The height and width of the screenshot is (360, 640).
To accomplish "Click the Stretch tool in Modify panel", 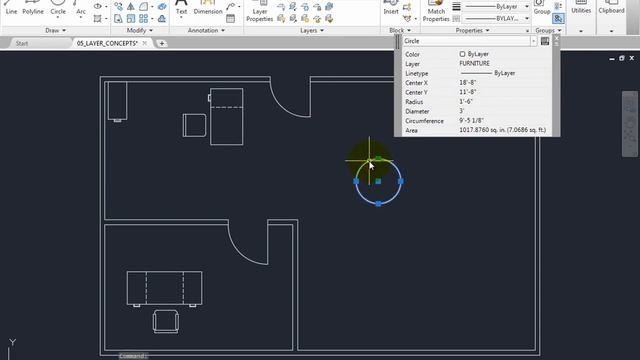I will 118,18.
